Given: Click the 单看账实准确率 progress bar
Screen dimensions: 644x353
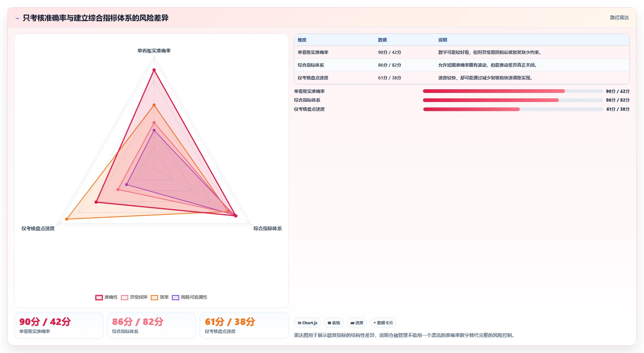Looking at the screenshot, I should click(513, 91).
